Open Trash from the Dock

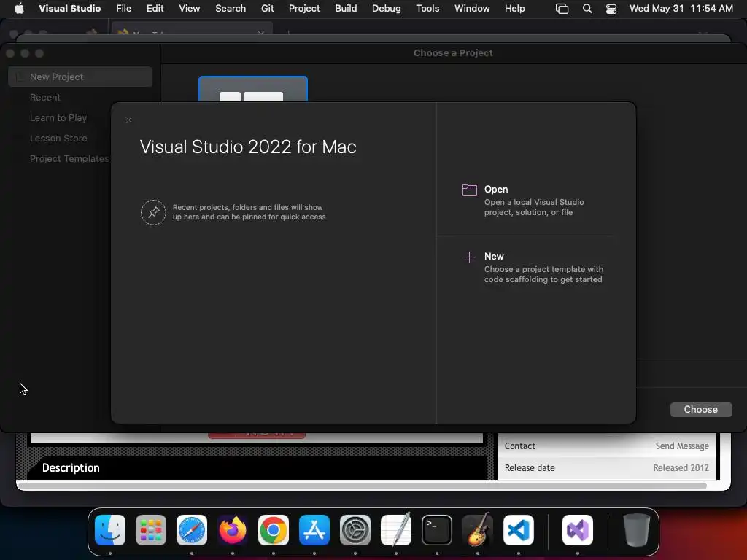pyautogui.click(x=636, y=530)
